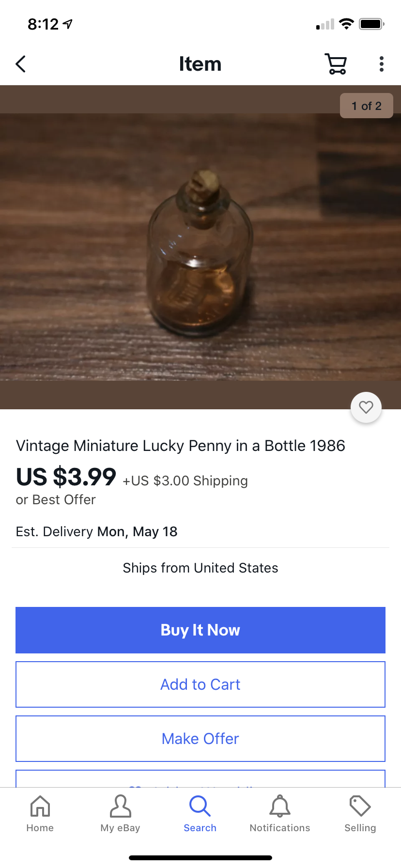Screen dimensions: 401x868
Task: Tap the Vintage Miniature Lucky Penny title
Action: pyautogui.click(x=181, y=446)
